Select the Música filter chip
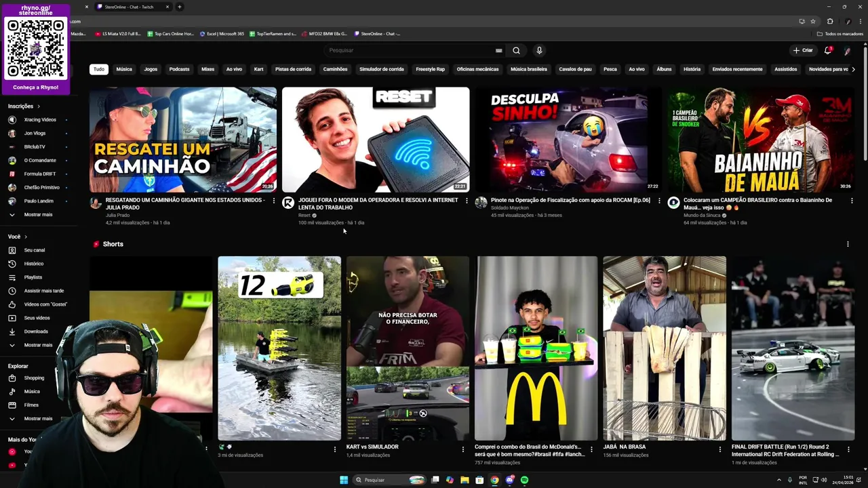Screen dimensions: 868x488 click(x=124, y=69)
